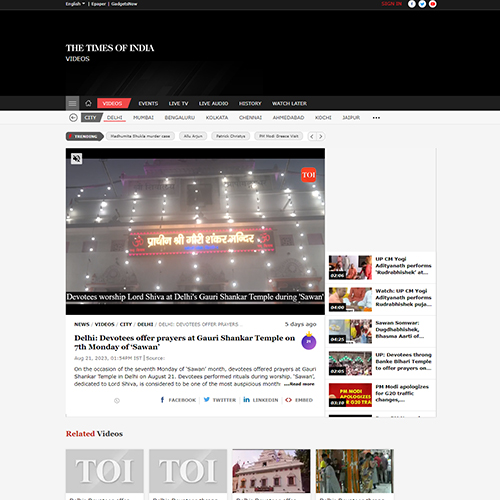Go to the home icon in navigation bar
This screenshot has width=500, height=500.
(x=88, y=103)
